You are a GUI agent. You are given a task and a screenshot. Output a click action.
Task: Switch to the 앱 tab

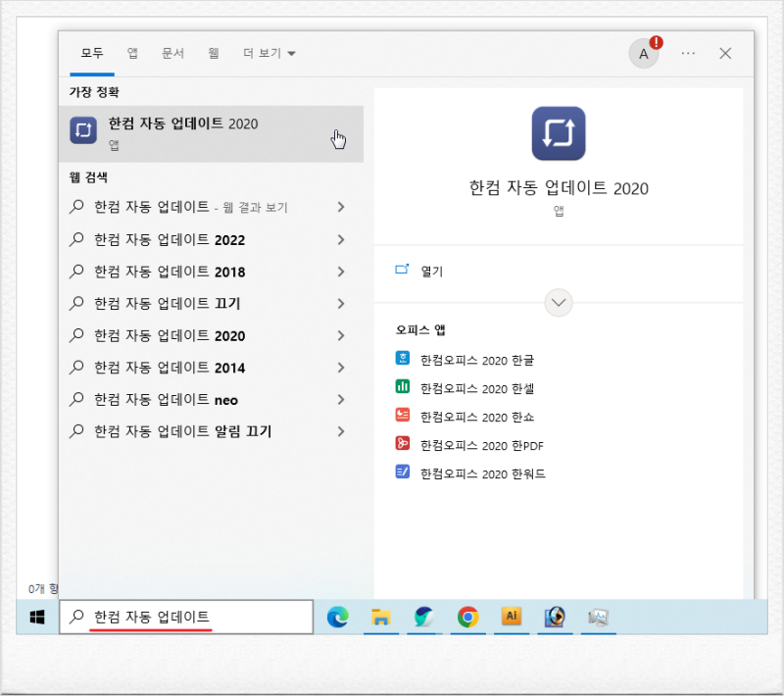[132, 53]
